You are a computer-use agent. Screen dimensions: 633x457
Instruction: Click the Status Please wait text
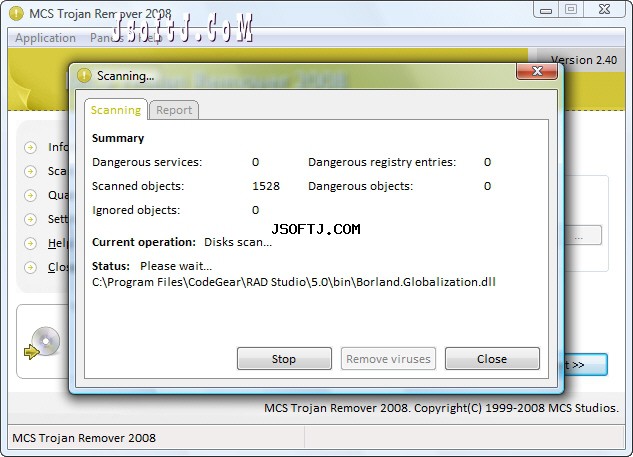pos(152,266)
